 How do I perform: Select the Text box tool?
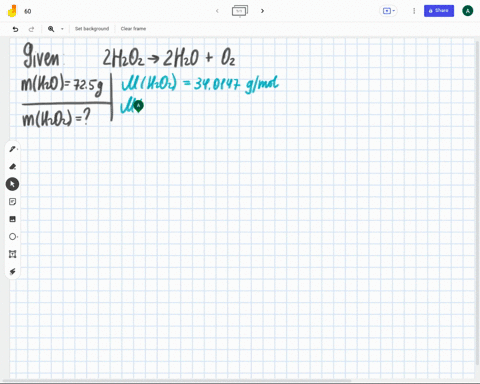(13, 254)
